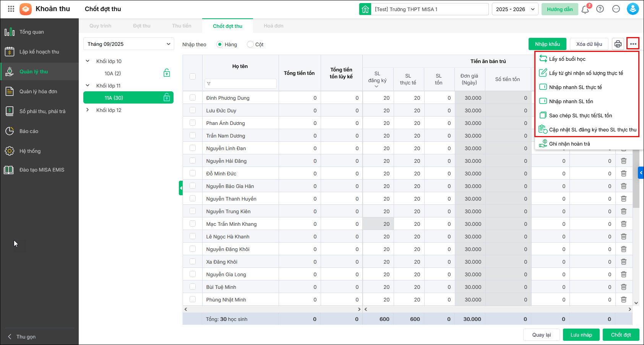
Task: Choose Lấy số buổi học menu item
Action: point(567,59)
